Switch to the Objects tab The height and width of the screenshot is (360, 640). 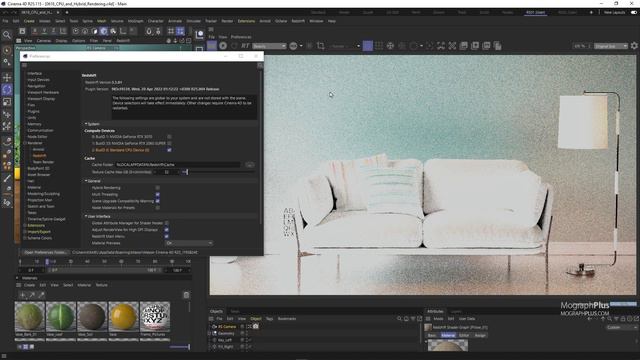(x=216, y=311)
